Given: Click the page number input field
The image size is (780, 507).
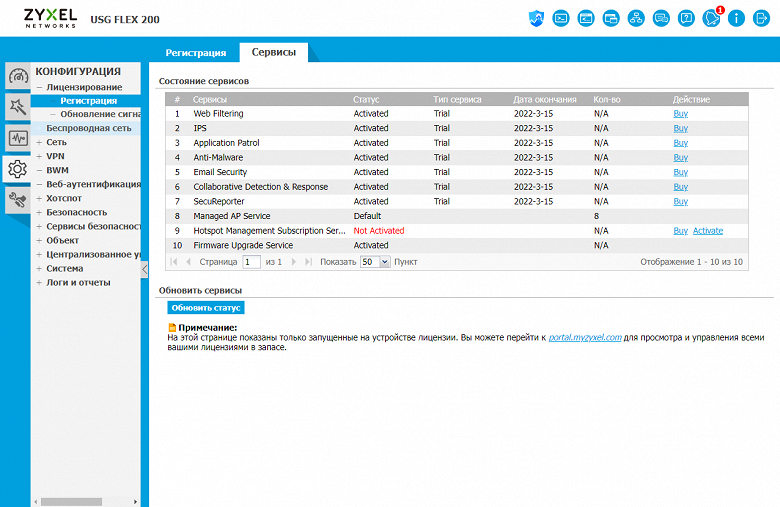Looking at the screenshot, I should pos(251,262).
